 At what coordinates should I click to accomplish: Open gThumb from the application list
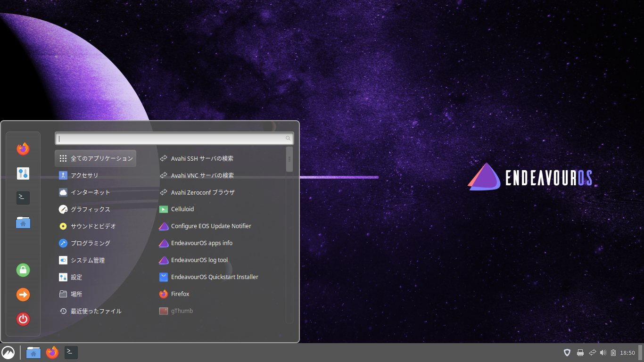(220, 311)
